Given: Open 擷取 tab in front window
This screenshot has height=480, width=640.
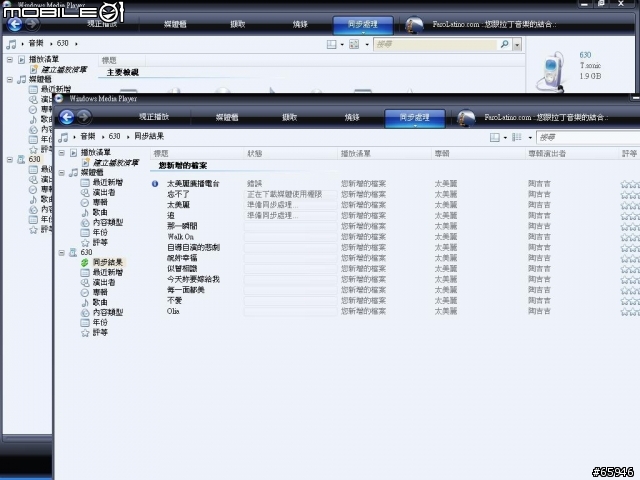Looking at the screenshot, I should pyautogui.click(x=289, y=118).
